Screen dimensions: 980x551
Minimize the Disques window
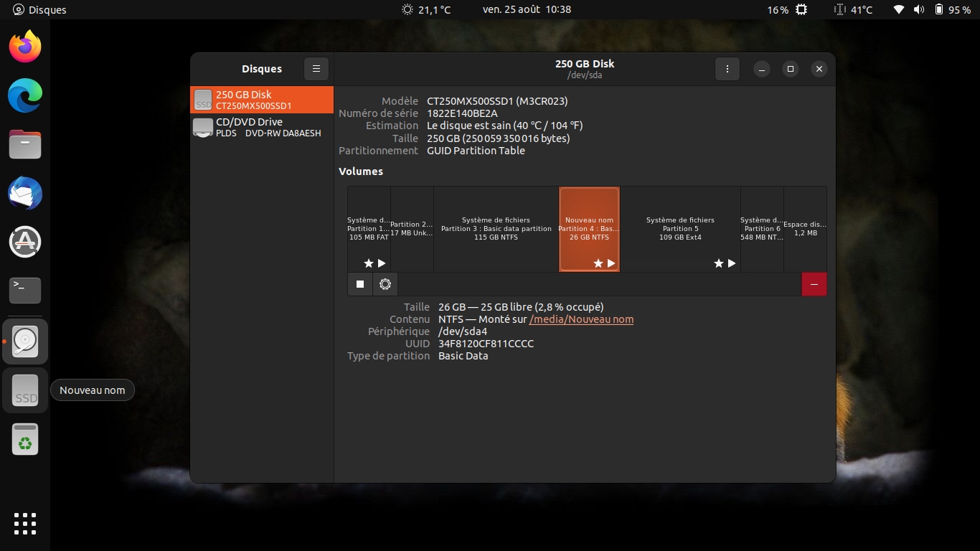[762, 69]
